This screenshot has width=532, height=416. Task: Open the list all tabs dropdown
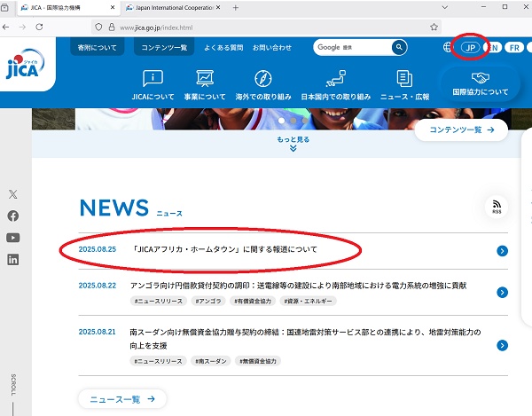445,7
